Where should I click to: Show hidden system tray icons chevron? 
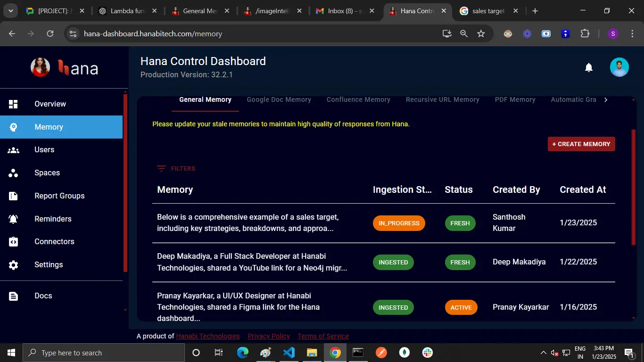[544, 353]
